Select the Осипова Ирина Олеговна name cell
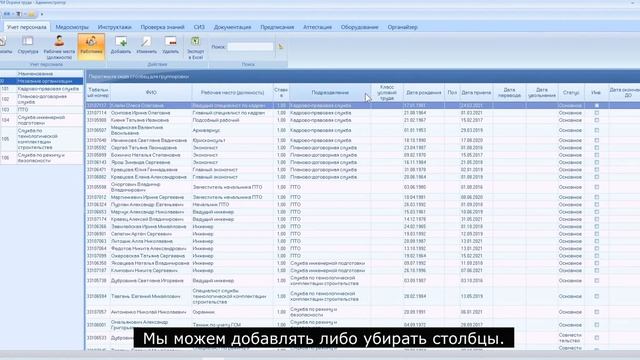This screenshot has width=640, height=360. (x=151, y=113)
